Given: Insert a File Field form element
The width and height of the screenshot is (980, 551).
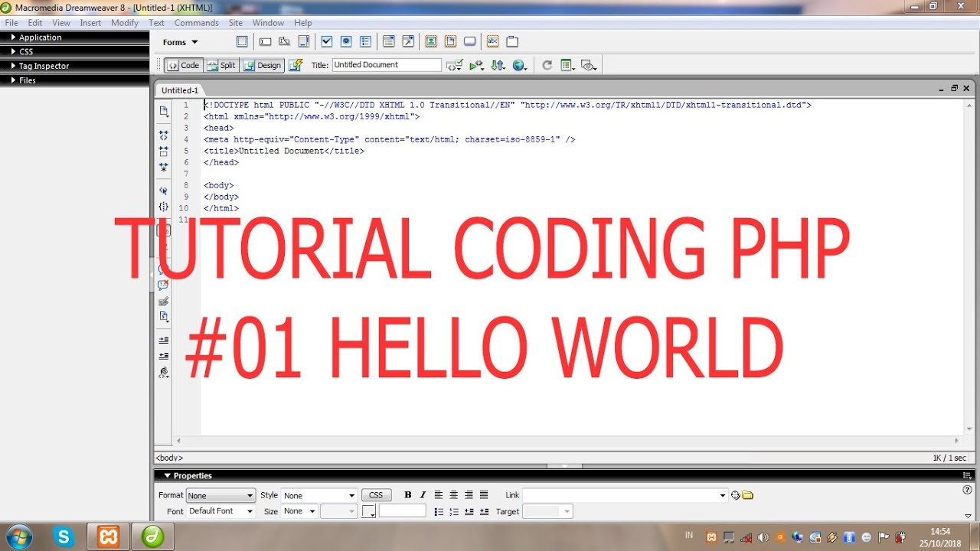Looking at the screenshot, I should 450,42.
